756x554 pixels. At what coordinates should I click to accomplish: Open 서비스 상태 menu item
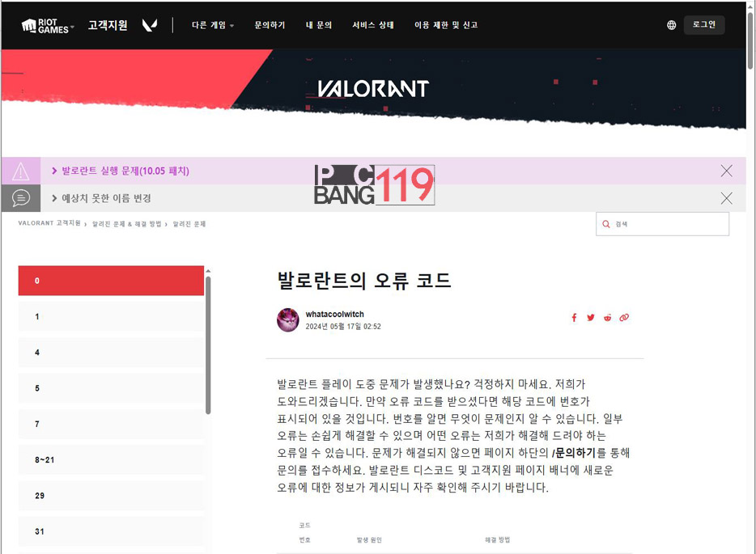tap(372, 25)
